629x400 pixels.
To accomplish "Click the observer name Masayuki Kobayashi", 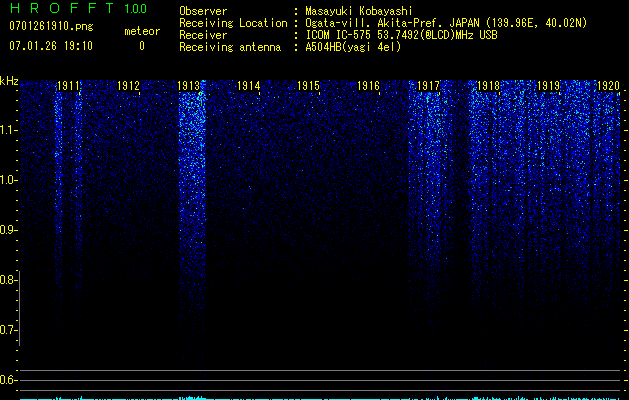I will point(359,11).
